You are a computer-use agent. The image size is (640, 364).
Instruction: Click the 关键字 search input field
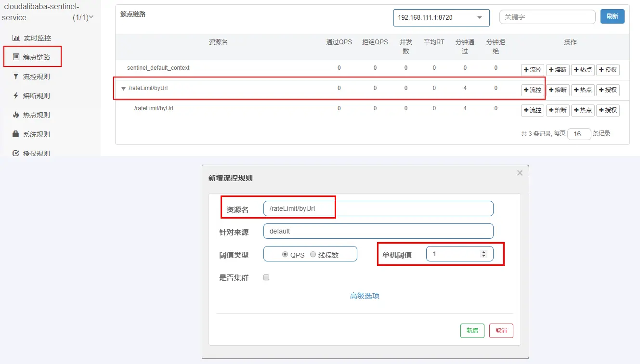(547, 17)
